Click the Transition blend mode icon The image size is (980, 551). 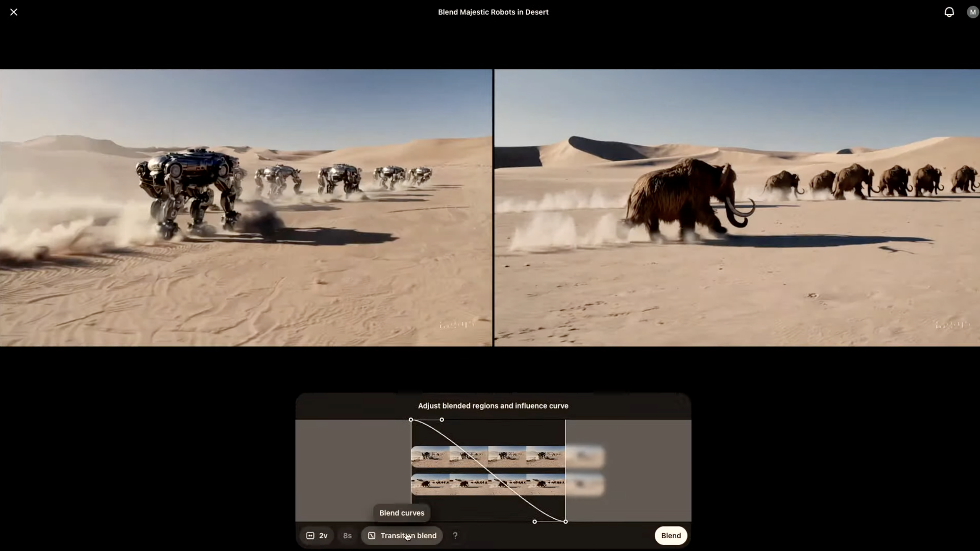coord(371,536)
